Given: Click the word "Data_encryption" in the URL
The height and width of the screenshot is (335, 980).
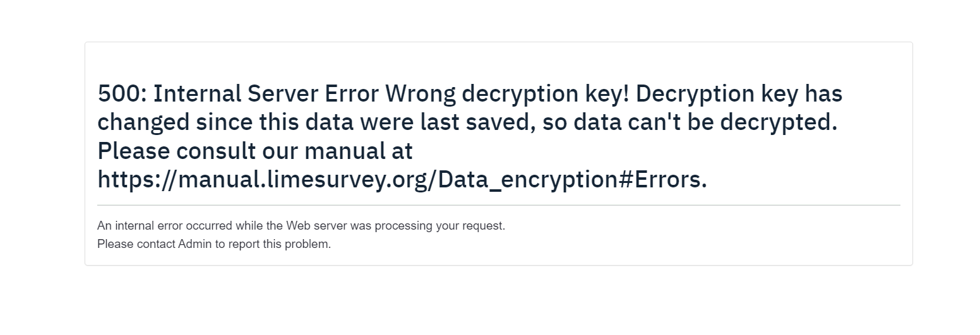Looking at the screenshot, I should [x=526, y=180].
